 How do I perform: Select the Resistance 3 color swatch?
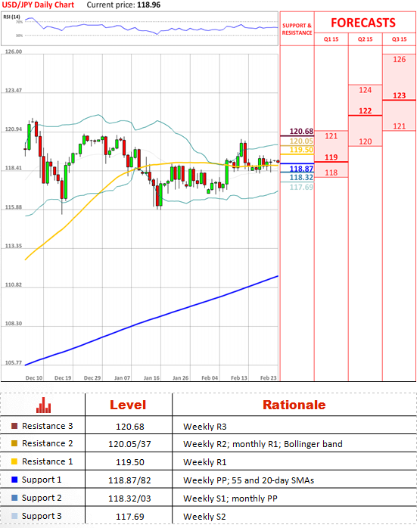[x=14, y=426]
